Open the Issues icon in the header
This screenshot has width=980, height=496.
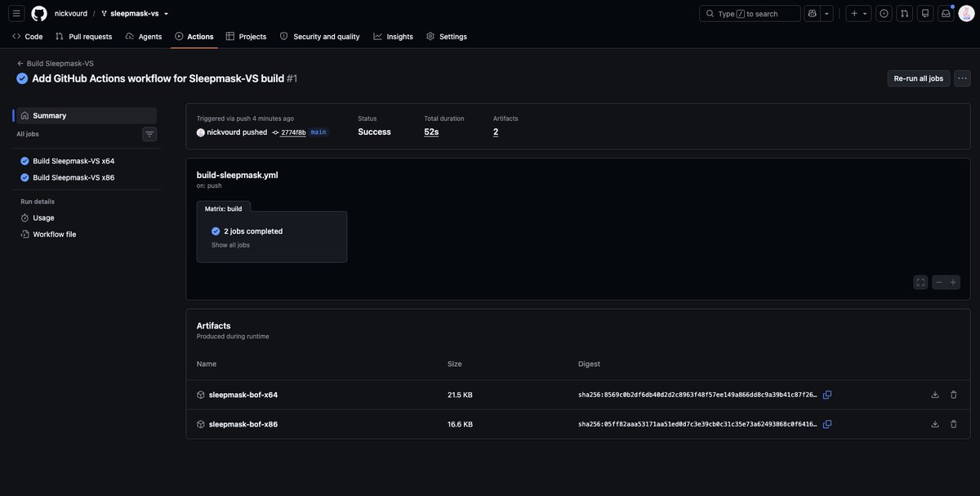pos(884,13)
